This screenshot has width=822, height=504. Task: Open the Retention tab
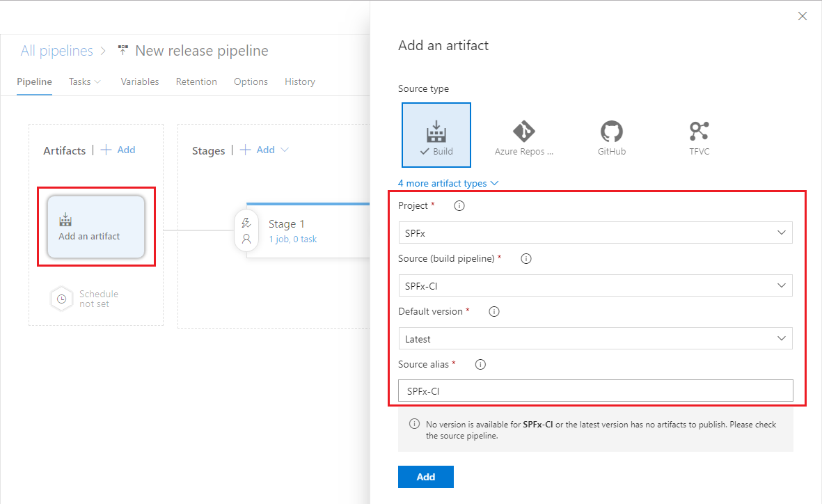click(196, 81)
